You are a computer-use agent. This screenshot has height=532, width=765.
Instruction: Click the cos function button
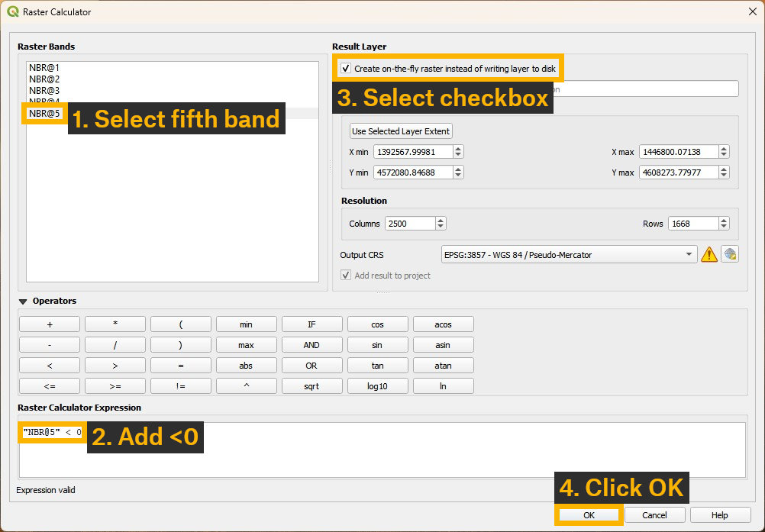pos(378,324)
